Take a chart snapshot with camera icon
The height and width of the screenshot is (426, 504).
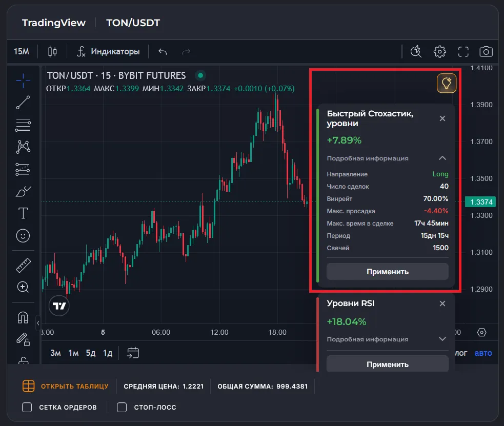click(486, 52)
